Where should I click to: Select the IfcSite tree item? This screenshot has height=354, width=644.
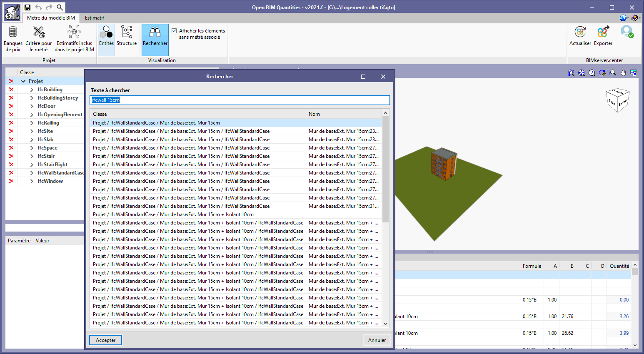coord(45,131)
